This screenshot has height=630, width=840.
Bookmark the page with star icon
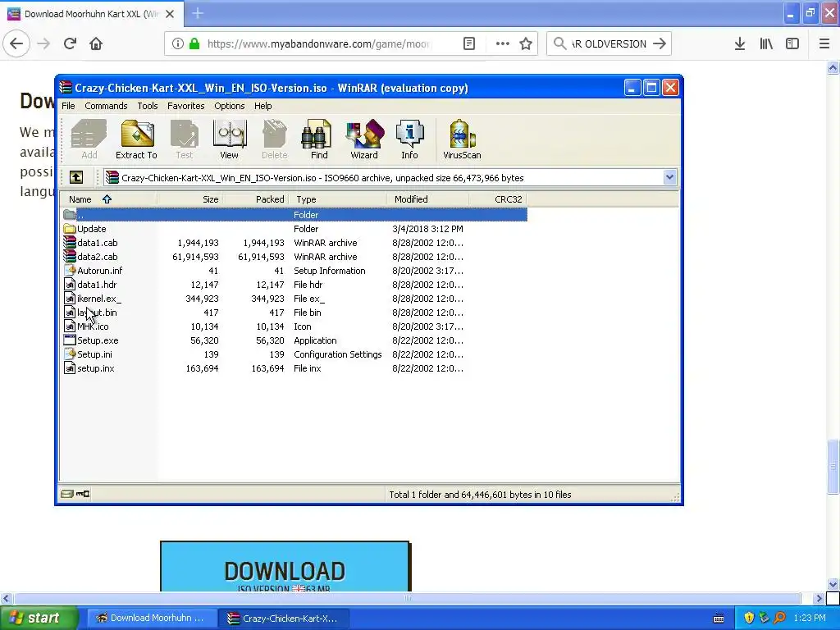pyautogui.click(x=526, y=43)
